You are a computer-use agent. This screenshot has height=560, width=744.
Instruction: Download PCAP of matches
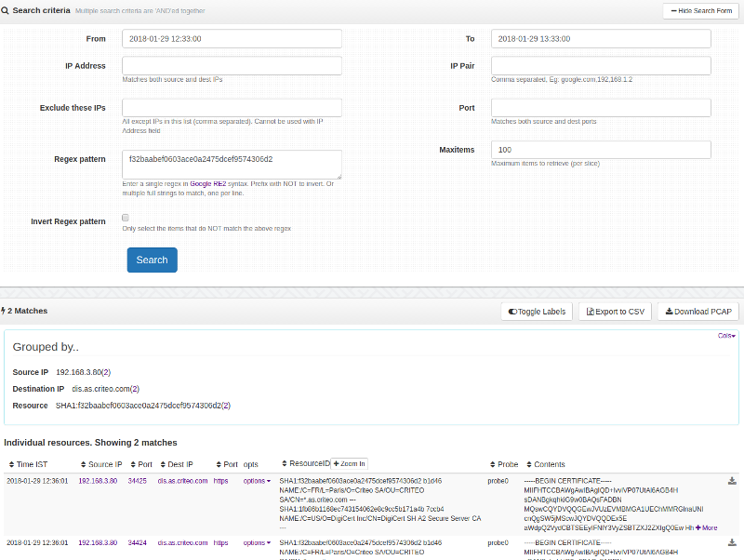697,312
